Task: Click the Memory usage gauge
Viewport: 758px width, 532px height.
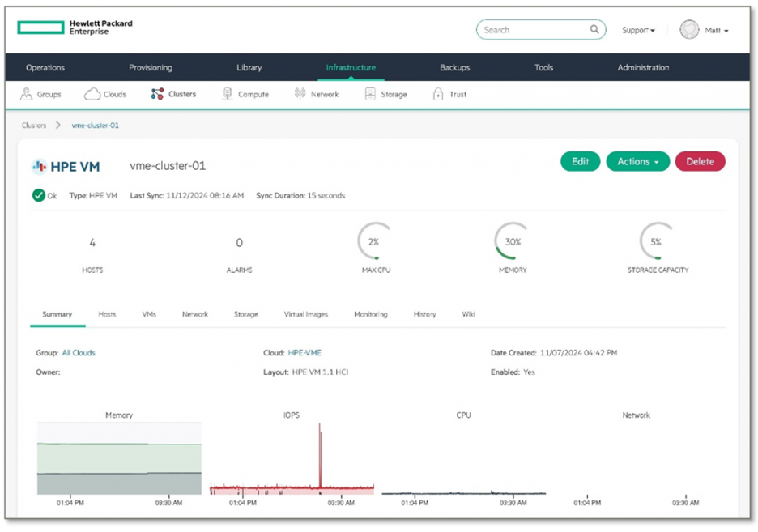Action: pos(513,241)
